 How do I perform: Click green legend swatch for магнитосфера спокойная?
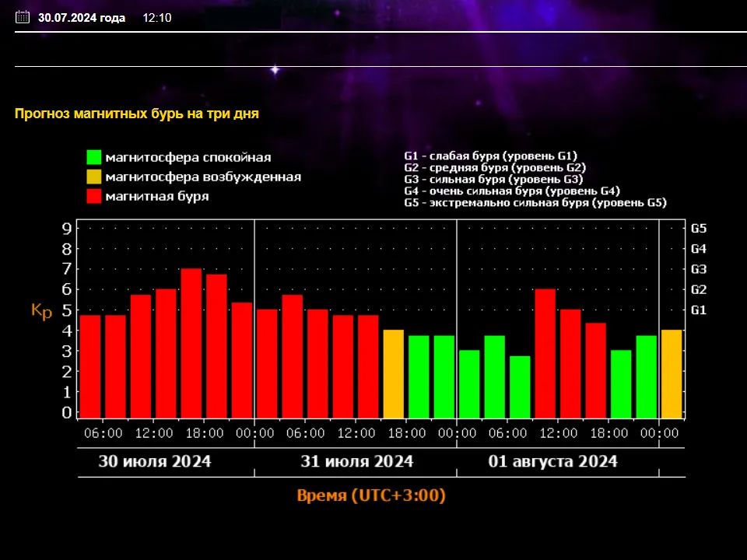coord(94,157)
